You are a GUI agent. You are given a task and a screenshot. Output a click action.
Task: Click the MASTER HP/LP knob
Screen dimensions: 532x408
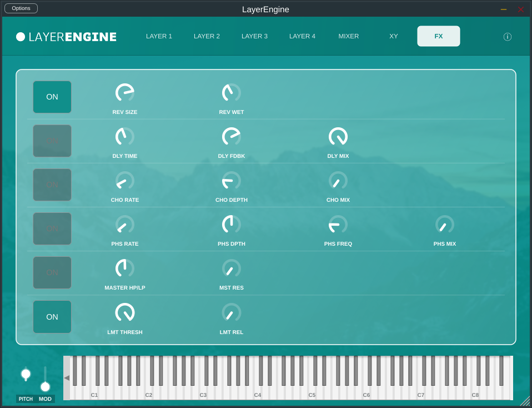click(x=125, y=268)
